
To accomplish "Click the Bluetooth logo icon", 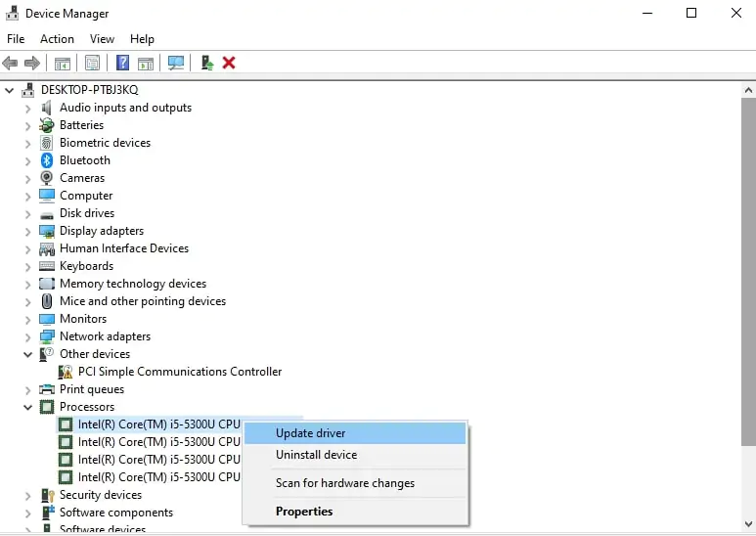I will 47,160.
